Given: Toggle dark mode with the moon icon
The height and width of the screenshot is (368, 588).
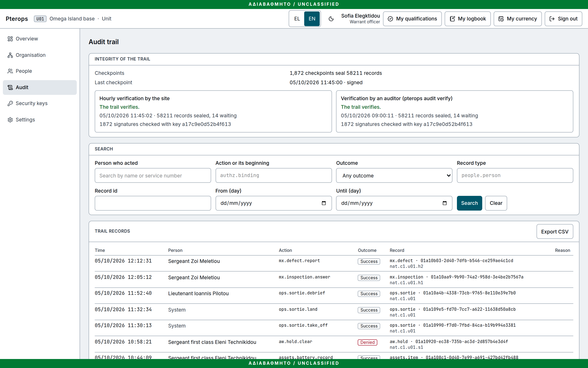Looking at the screenshot, I should [331, 19].
